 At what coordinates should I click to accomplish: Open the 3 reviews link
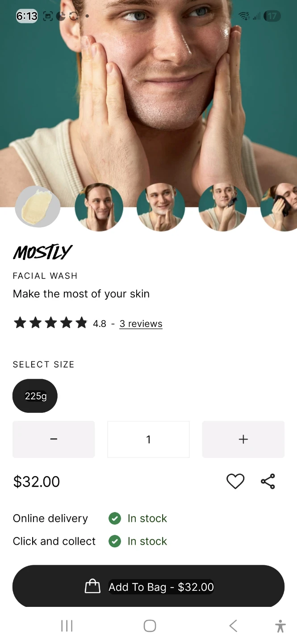tap(141, 324)
